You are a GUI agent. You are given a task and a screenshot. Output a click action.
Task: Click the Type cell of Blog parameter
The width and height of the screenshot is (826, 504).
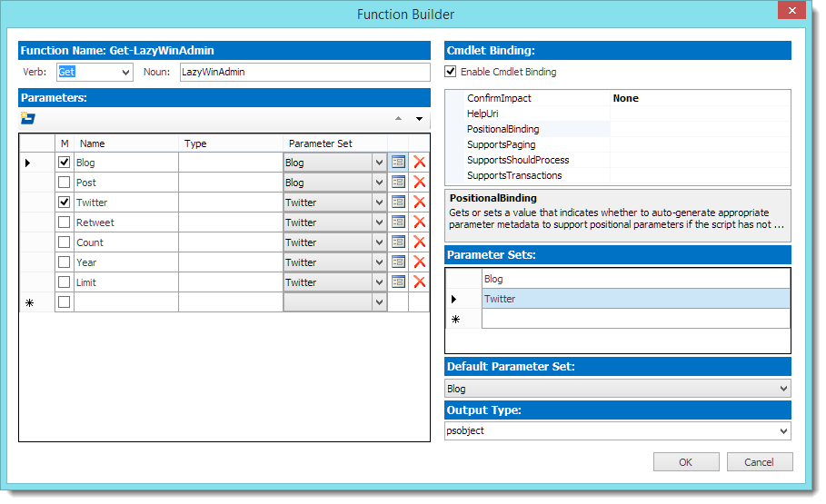[231, 163]
